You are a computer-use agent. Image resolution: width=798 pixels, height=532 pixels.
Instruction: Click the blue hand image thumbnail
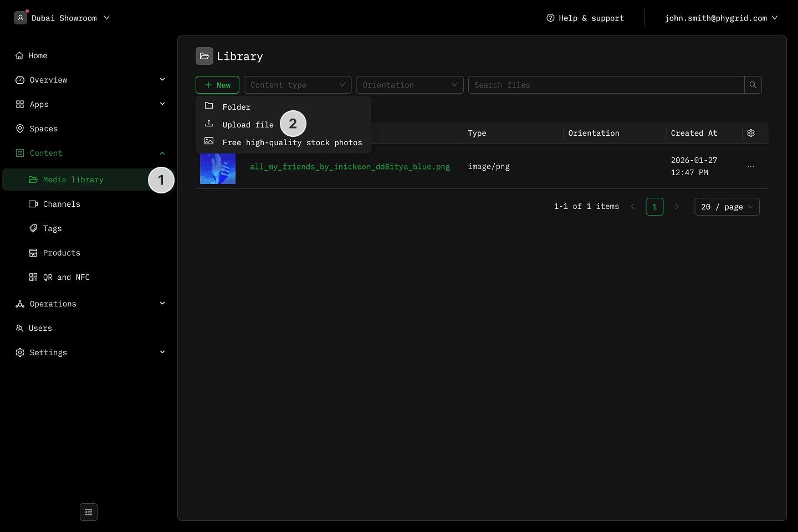coord(218,168)
